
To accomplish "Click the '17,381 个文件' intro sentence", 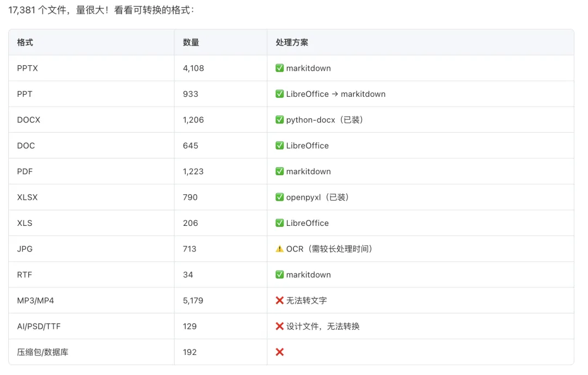I will coord(101,10).
